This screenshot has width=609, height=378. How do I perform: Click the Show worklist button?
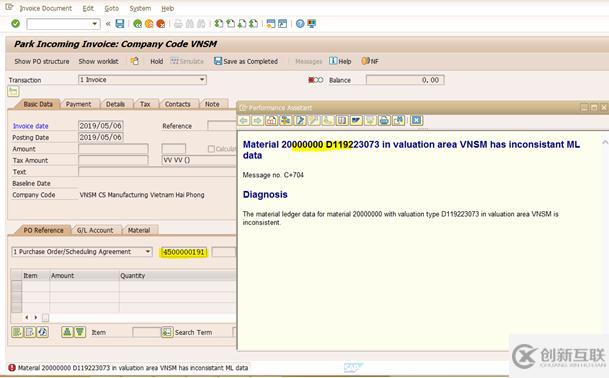tap(99, 61)
